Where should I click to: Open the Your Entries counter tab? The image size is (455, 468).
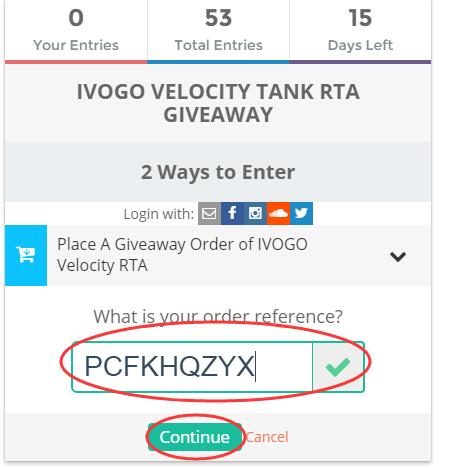(76, 31)
